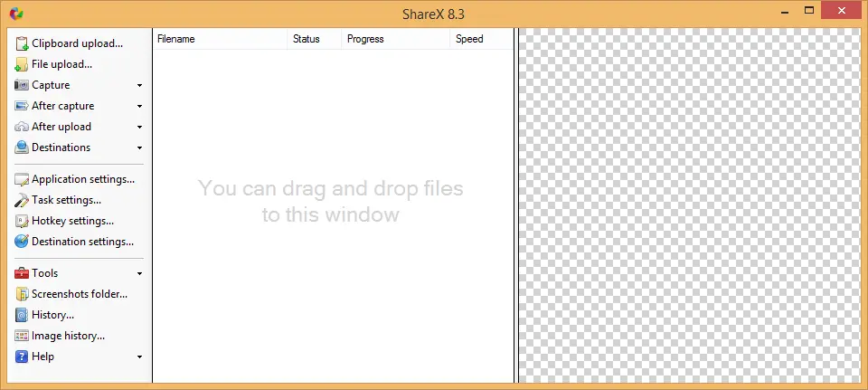Viewport: 868px width, 390px height.
Task: Click the Screenshots folder icon
Action: click(x=22, y=294)
